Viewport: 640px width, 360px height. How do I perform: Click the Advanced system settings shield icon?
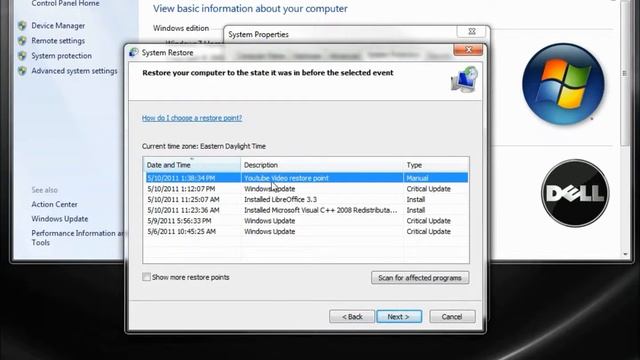22,71
